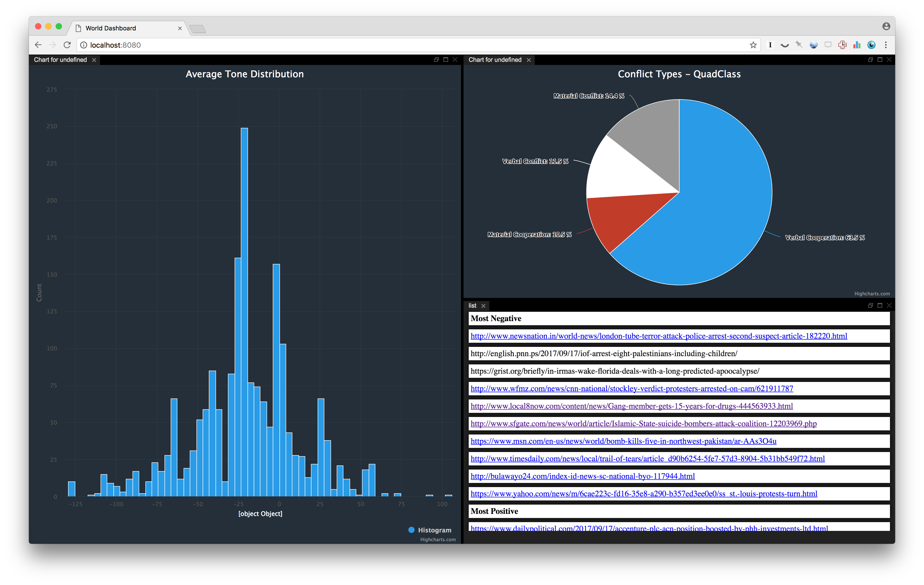Screen dimensions: 924x585
Task: Open the speech bubble extension
Action: [828, 45]
